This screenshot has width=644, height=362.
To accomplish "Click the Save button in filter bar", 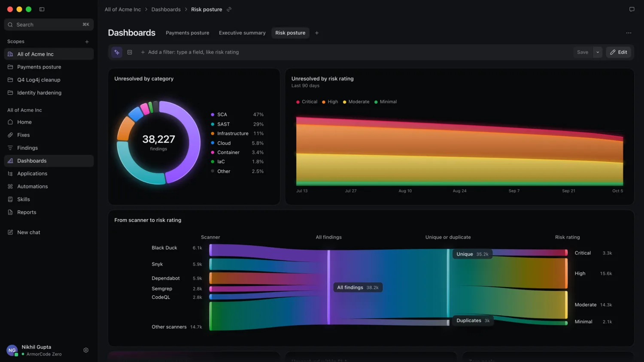I will [x=583, y=52].
